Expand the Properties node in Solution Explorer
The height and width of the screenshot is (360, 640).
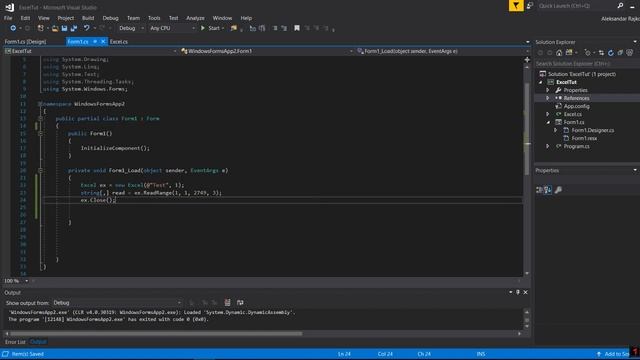tap(548, 90)
